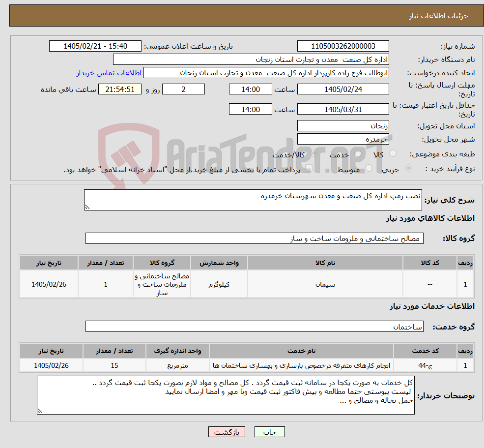Click the price validity time 14:00 field

pyautogui.click(x=250, y=109)
